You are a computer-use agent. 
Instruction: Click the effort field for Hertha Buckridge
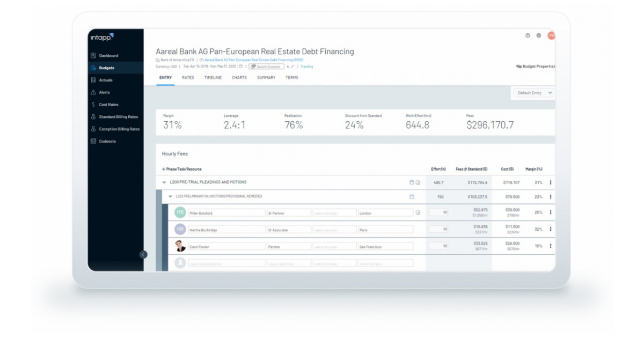point(438,229)
